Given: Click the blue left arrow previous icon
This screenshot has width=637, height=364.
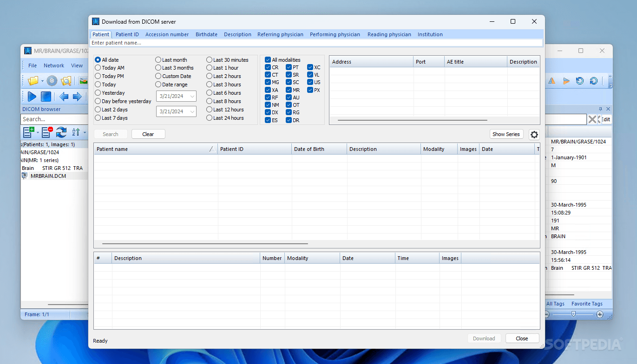Looking at the screenshot, I should [64, 97].
